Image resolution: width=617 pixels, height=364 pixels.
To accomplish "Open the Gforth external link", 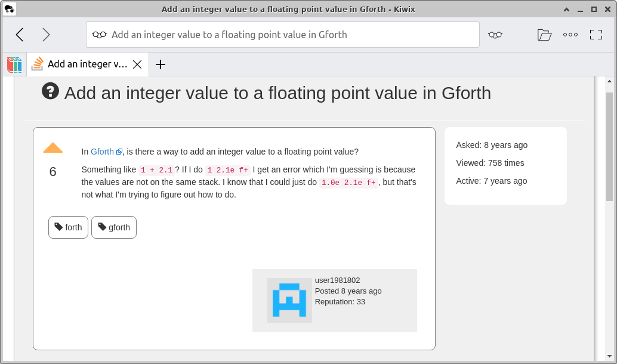I will pyautogui.click(x=101, y=152).
